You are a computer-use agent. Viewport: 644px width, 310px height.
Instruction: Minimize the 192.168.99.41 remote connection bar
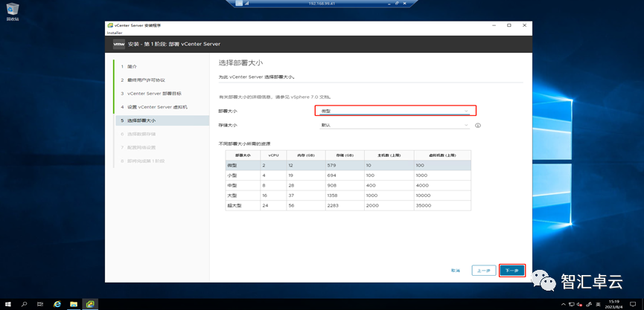click(389, 3)
